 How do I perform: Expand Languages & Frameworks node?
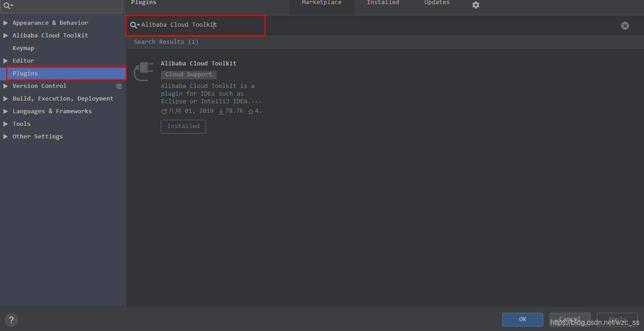click(5, 111)
